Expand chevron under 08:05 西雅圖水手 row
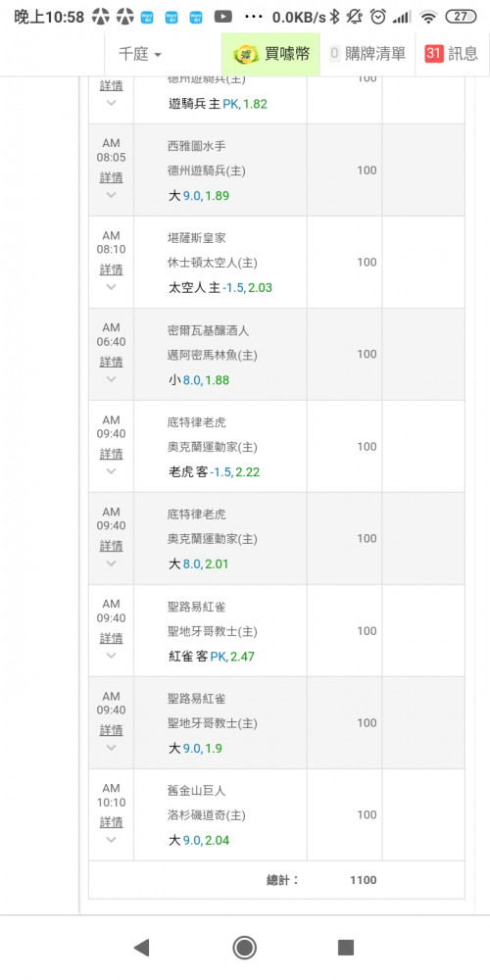Screen dimensions: 490x980 coord(111,195)
